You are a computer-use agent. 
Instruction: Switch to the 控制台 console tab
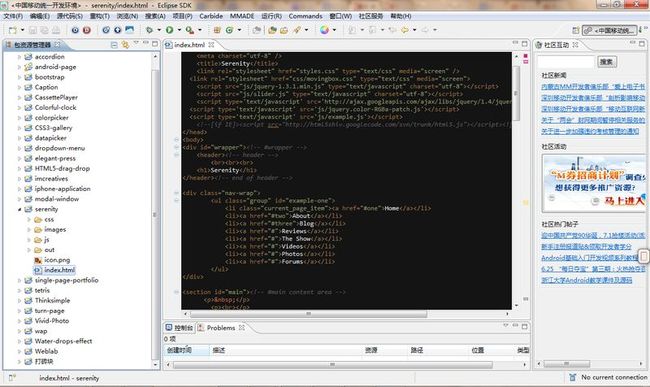coord(179,328)
